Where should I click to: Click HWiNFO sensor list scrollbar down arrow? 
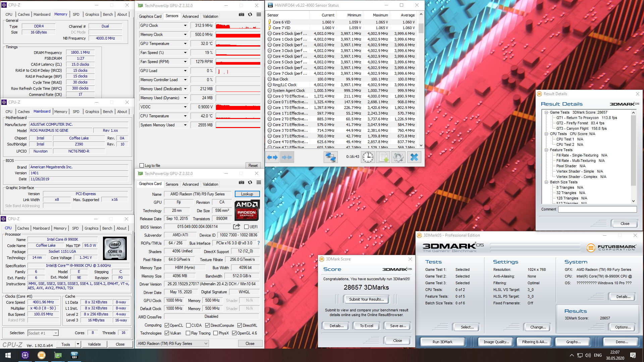point(421,145)
